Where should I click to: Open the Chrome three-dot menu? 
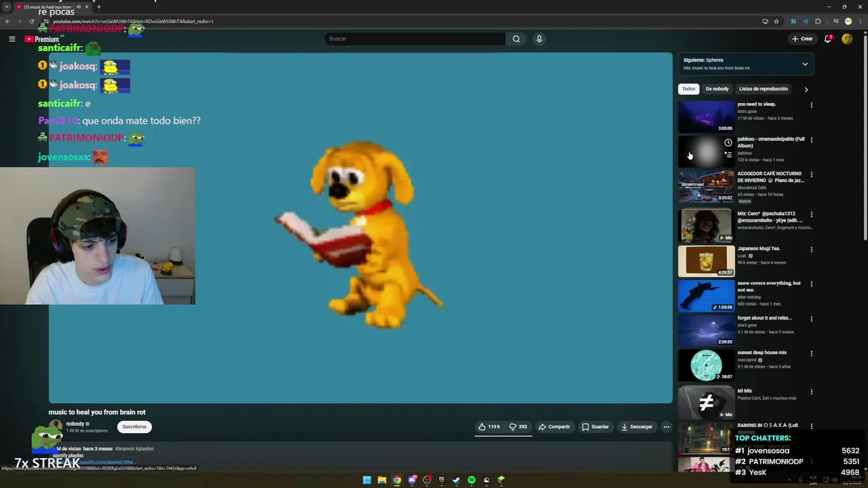pos(859,21)
